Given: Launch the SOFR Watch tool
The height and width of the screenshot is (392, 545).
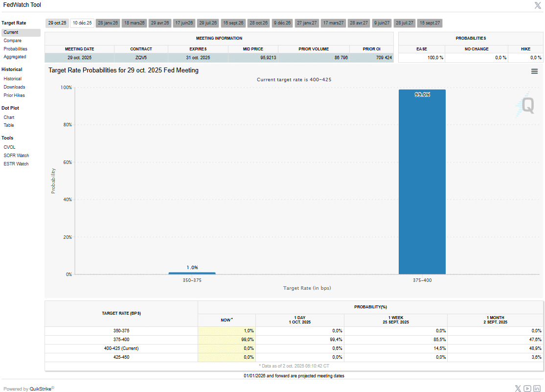Looking at the screenshot, I should (x=16, y=156).
